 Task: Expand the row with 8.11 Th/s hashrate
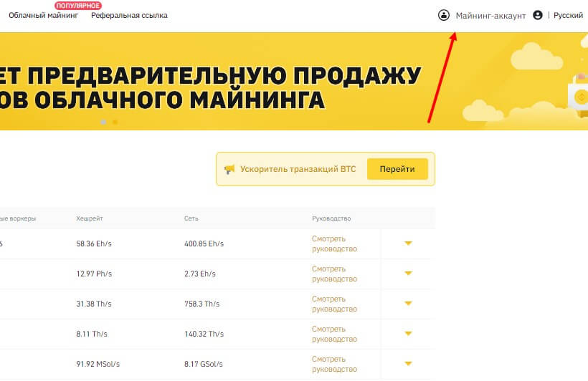click(x=408, y=334)
